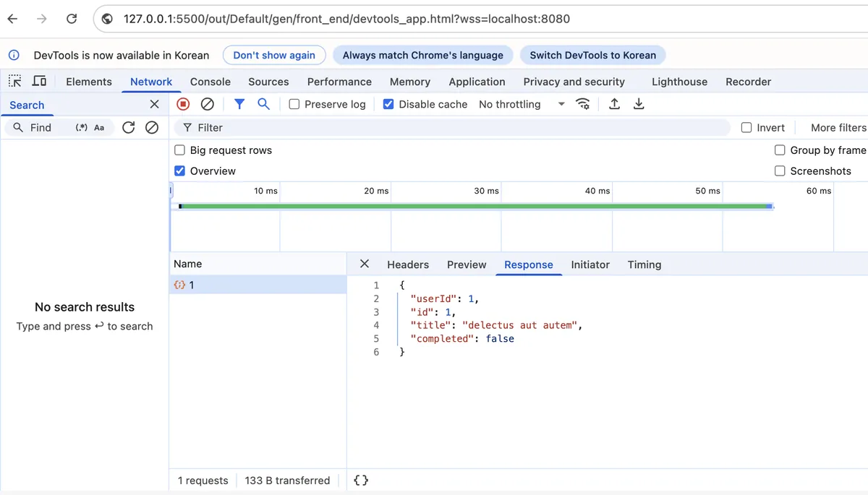Import HAR file with upload icon

[614, 104]
